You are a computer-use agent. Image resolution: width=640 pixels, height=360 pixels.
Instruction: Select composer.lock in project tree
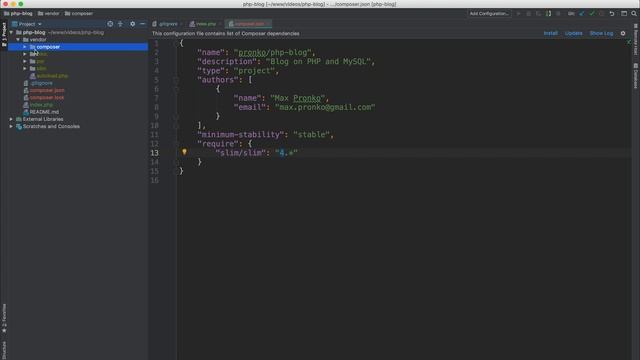point(47,98)
